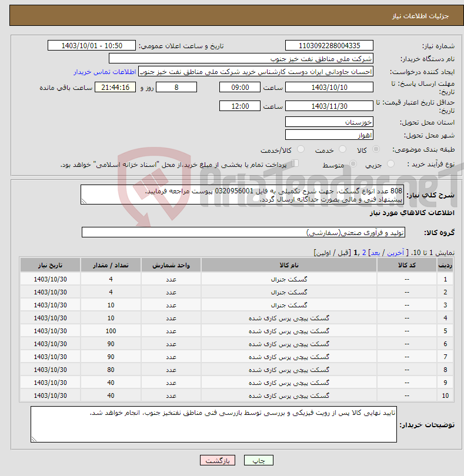Click the اطلاعات کالاهای مورد نیاز section heading
Screen dimensions: 464x476
[x=412, y=213]
